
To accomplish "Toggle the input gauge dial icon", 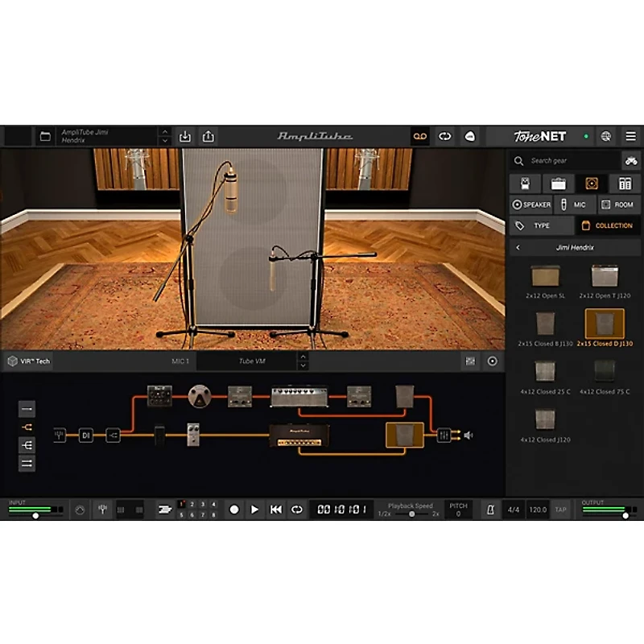I will [80, 510].
